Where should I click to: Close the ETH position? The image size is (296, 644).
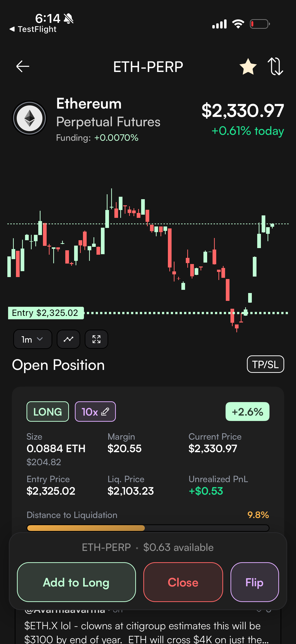tap(183, 582)
